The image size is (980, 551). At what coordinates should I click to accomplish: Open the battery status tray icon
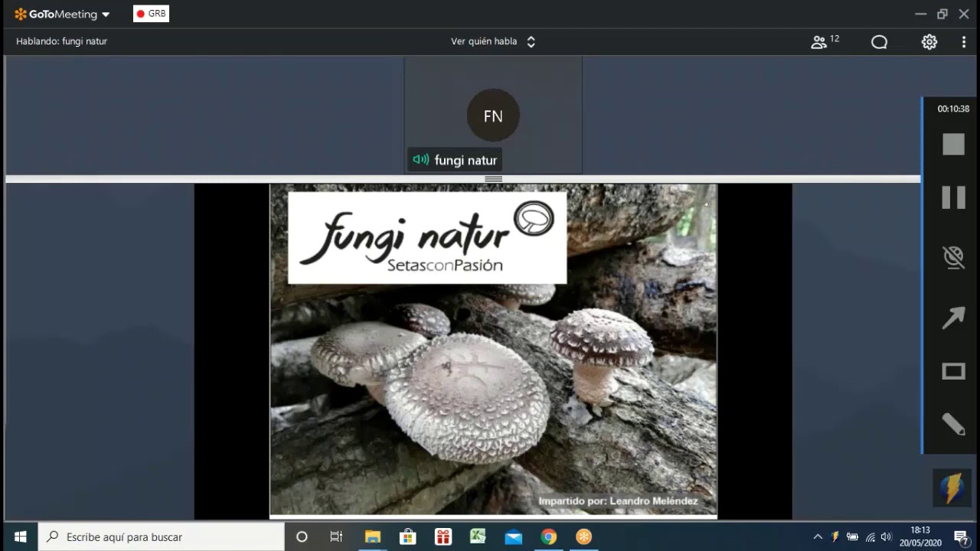pyautogui.click(x=852, y=536)
